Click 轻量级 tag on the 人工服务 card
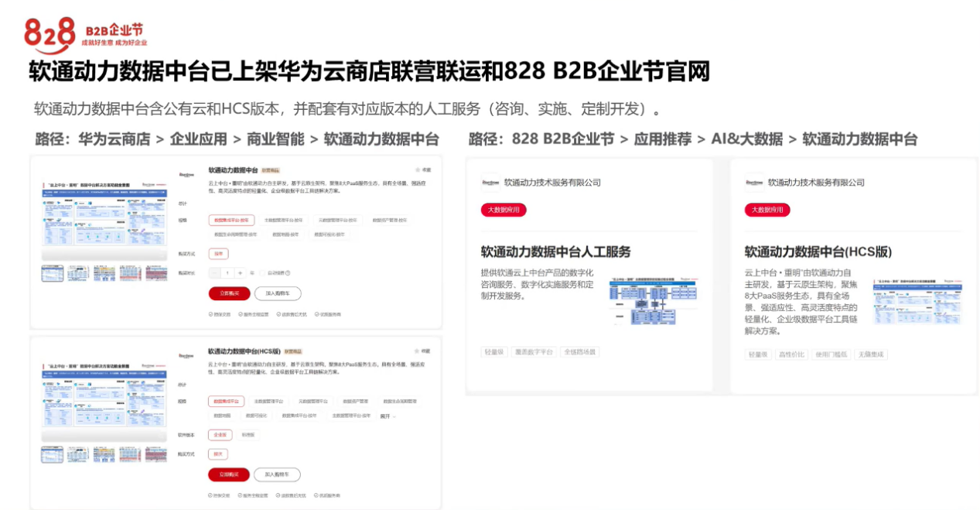Screen dimensions: 980x510 (494, 352)
